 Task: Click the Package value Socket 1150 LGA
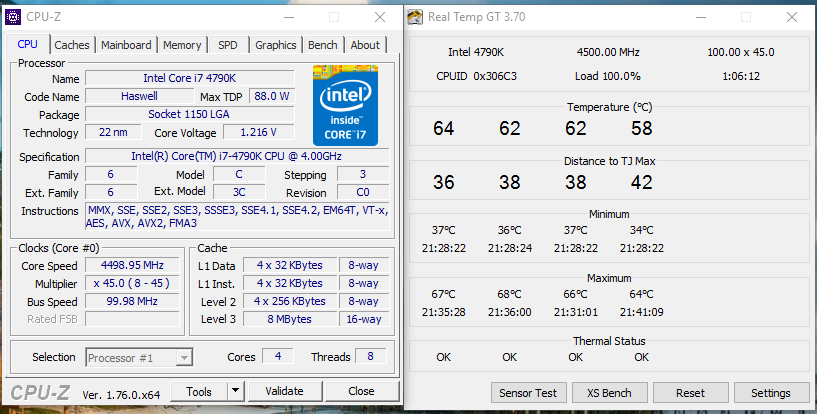point(190,114)
